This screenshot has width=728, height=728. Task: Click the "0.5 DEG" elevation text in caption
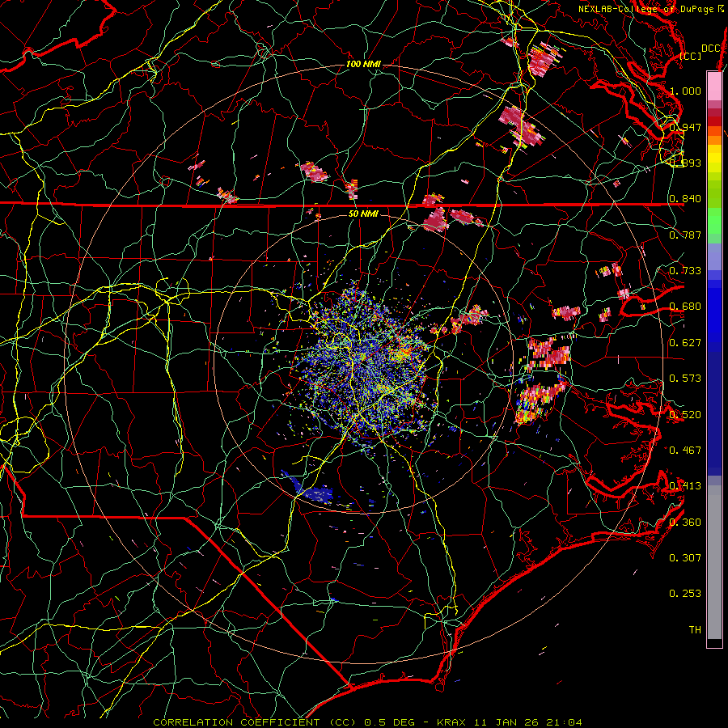click(390, 722)
